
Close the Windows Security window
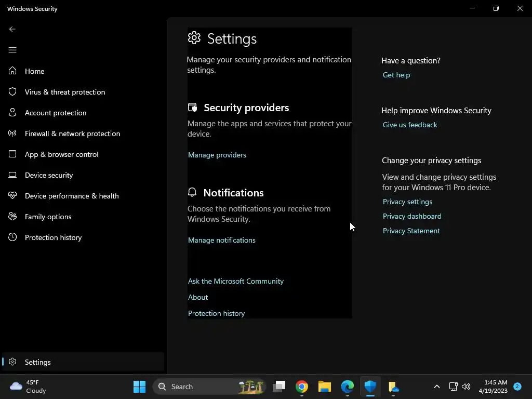[x=520, y=8]
